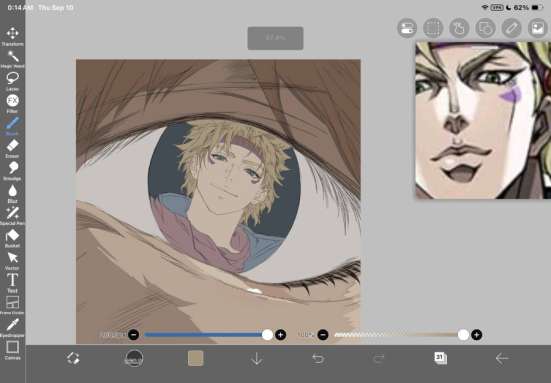Image resolution: width=551 pixels, height=383 pixels.
Task: Select the Special Pen tool
Action: [x=12, y=216]
